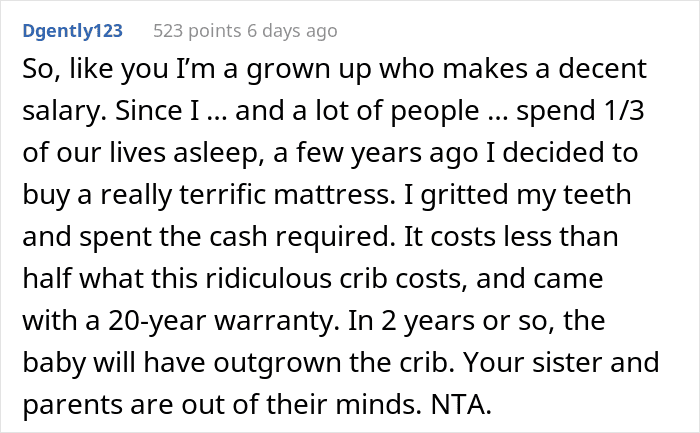The width and height of the screenshot is (700, 433).
Task: Click the word cash in the comment
Action: click(x=238, y=237)
